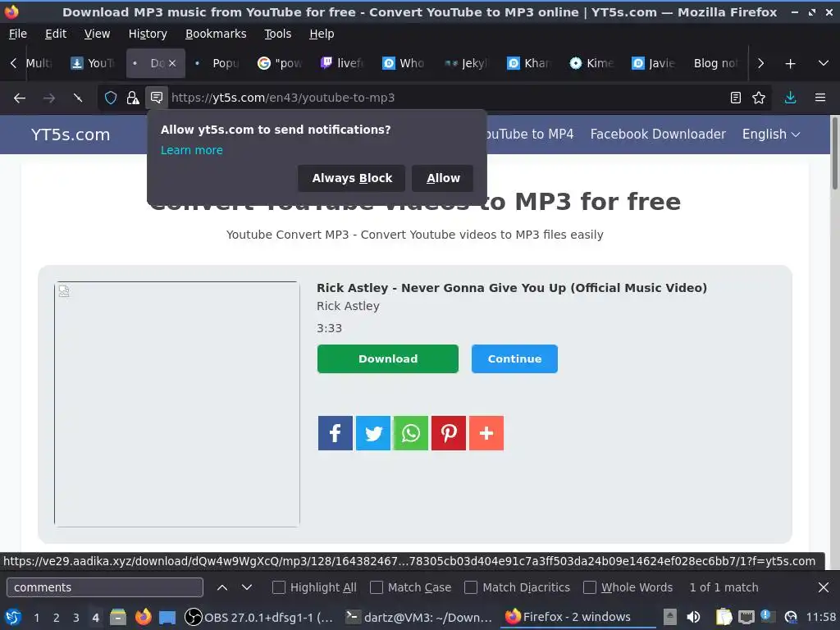Image resolution: width=840 pixels, height=630 pixels.
Task: Find previous match arrow
Action: pyautogui.click(x=222, y=587)
